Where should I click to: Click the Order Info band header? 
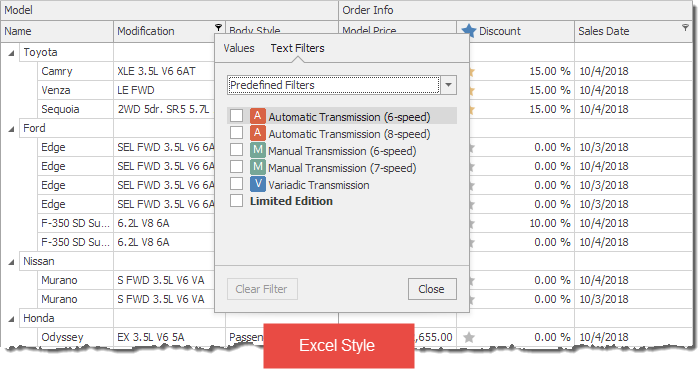[515, 10]
